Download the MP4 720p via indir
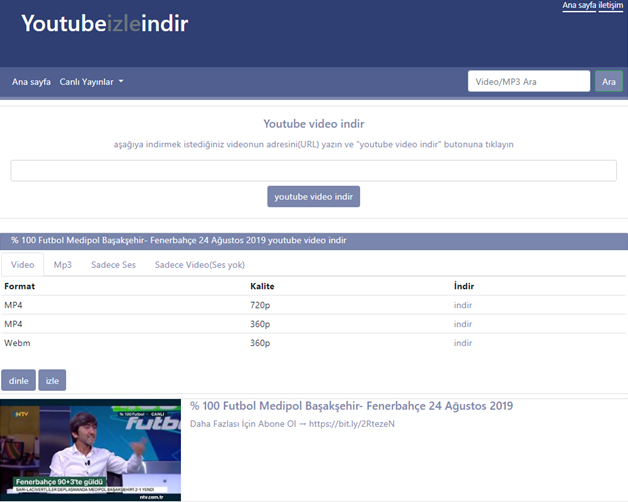628x502 pixels. 462,305
